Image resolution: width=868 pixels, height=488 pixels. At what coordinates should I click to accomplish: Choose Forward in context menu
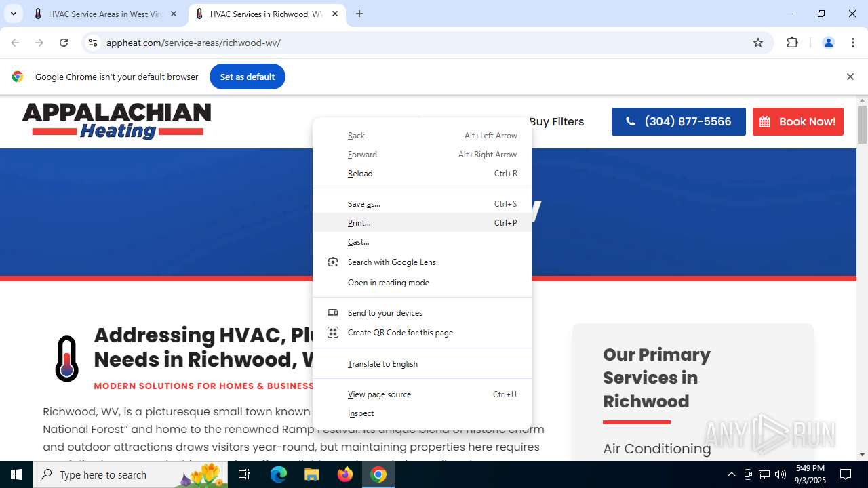click(422, 155)
